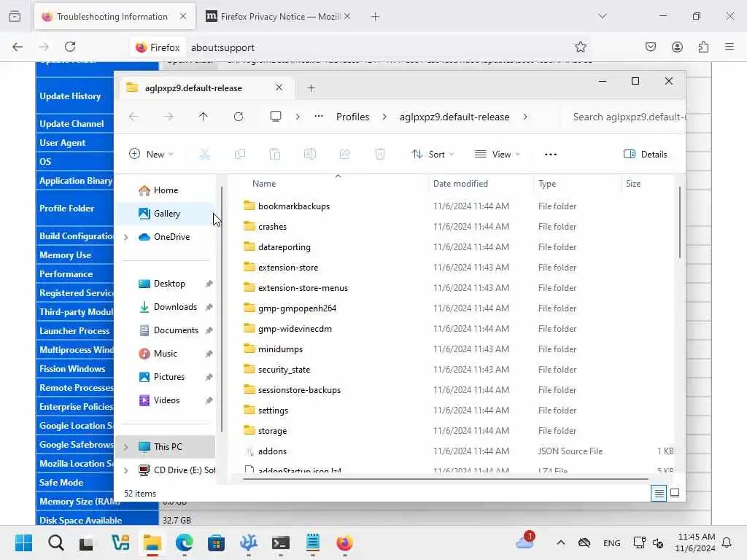747x560 pixels.
Task: Add a new Explorer tab with plus
Action: click(311, 88)
